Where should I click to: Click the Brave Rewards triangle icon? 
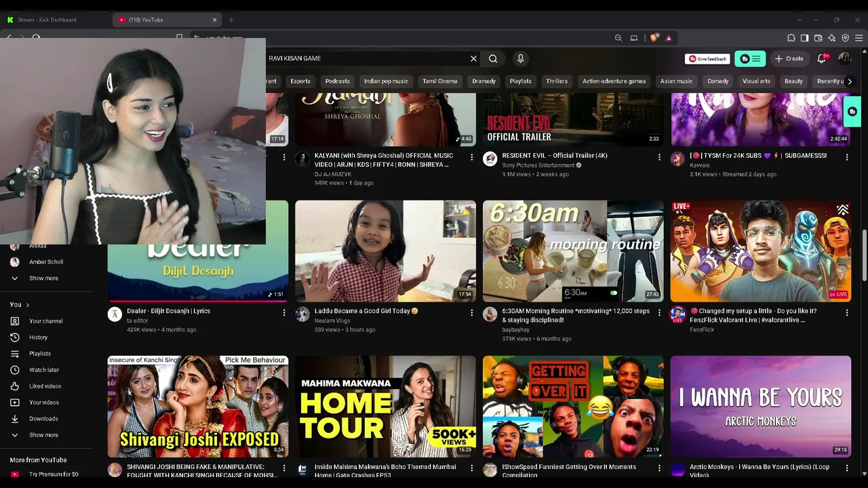click(669, 38)
